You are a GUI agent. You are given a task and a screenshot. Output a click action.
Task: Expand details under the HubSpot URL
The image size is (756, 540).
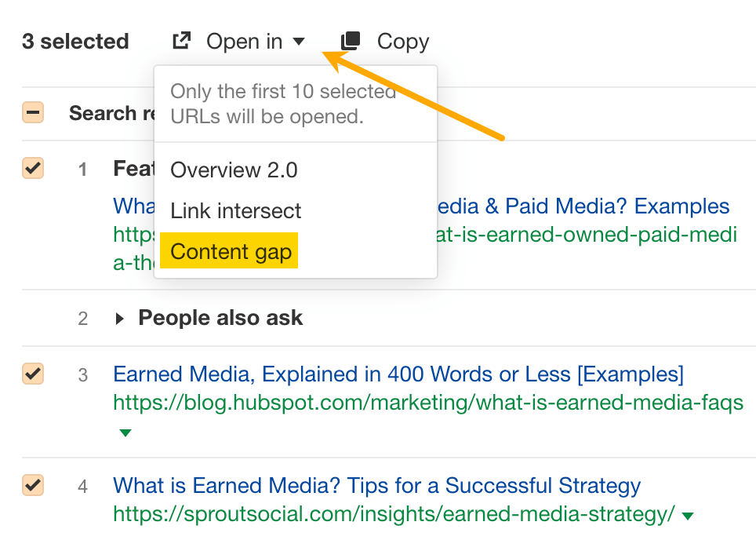(125, 432)
